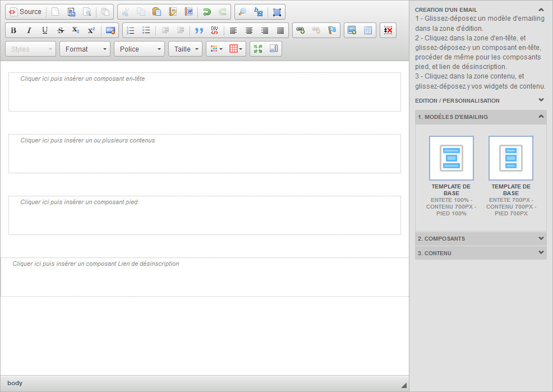Image resolution: width=553 pixels, height=392 pixels.
Task: Insert a numbered list
Action: [131, 30]
